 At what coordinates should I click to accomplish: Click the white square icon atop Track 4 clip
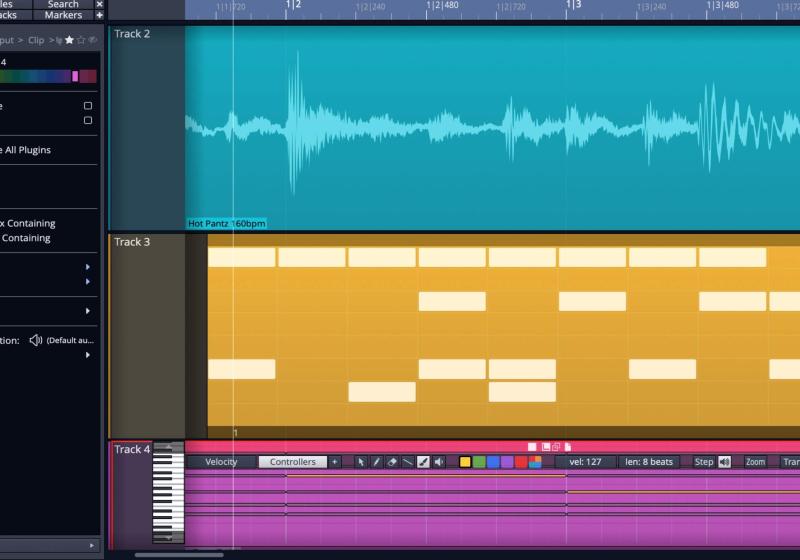[532, 447]
